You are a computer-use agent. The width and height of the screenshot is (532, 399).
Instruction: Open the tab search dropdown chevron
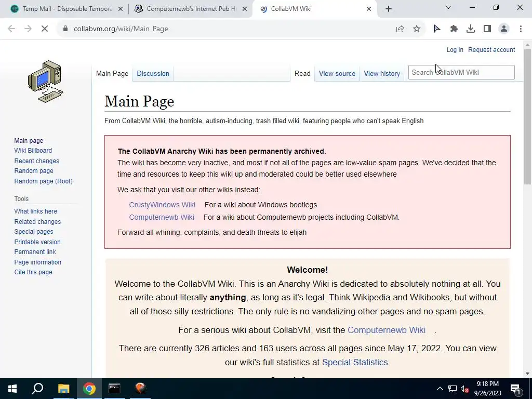[x=448, y=7]
